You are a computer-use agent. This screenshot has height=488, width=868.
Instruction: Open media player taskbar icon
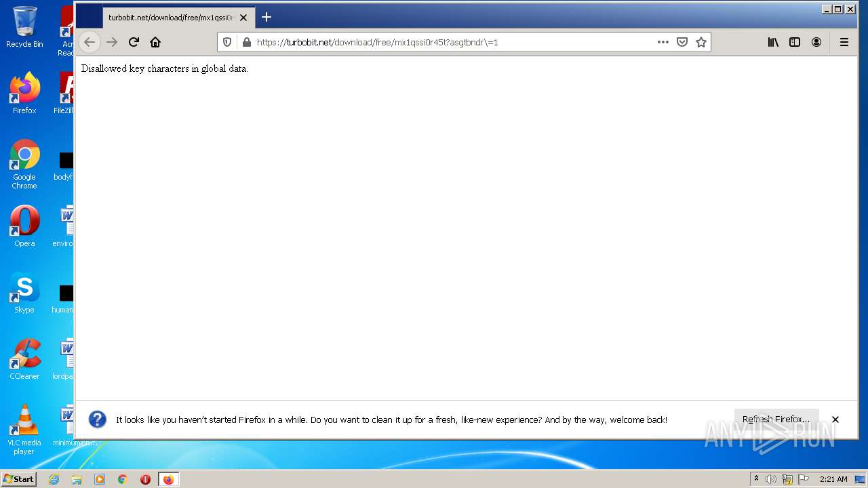pyautogui.click(x=100, y=479)
